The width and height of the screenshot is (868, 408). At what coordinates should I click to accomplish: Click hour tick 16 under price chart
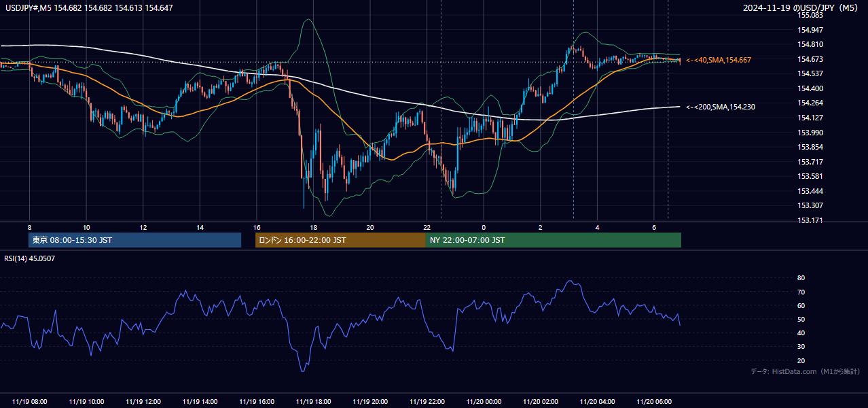[257, 227]
